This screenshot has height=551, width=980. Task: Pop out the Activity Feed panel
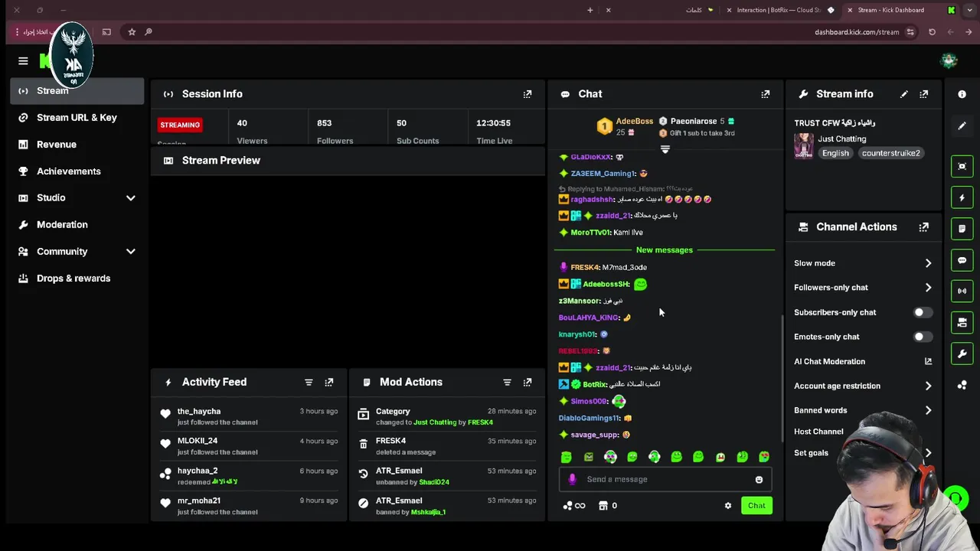pos(329,382)
